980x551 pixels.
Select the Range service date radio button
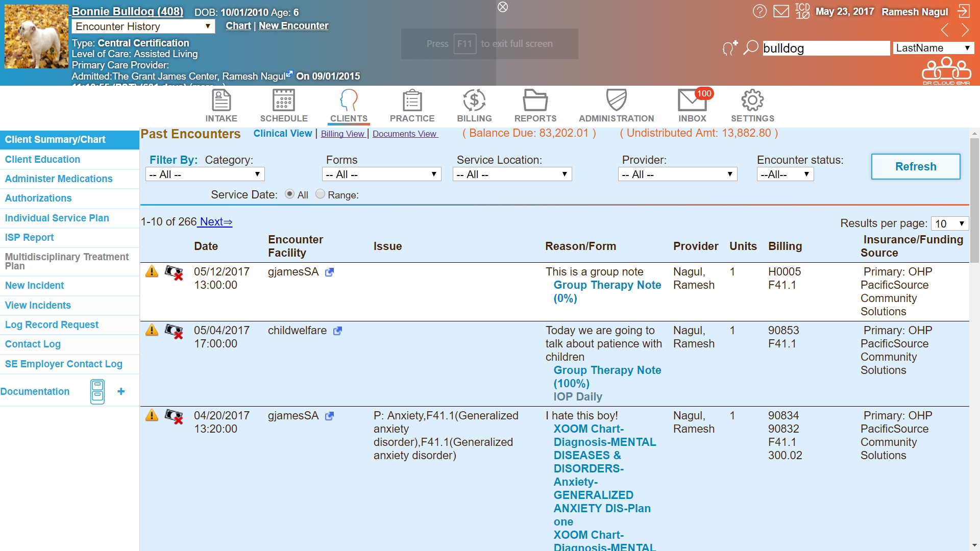[320, 194]
